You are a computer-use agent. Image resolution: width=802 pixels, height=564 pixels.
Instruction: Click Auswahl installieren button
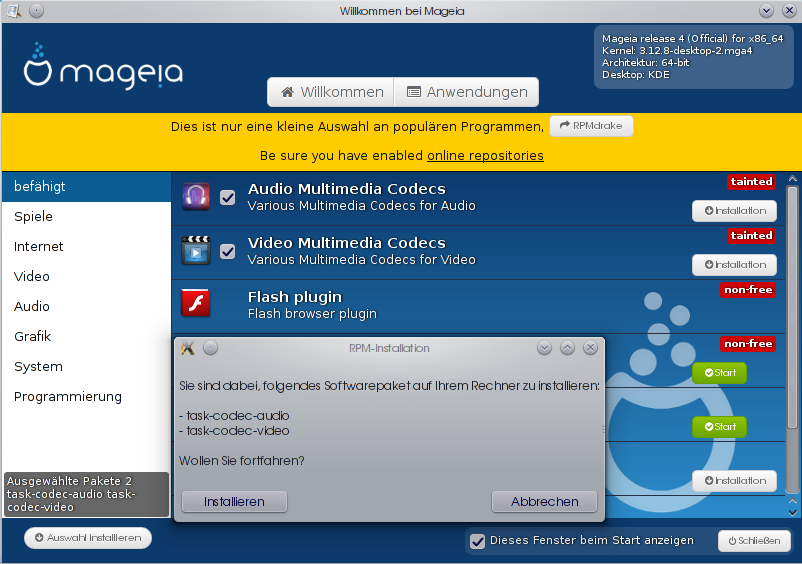coord(88,538)
